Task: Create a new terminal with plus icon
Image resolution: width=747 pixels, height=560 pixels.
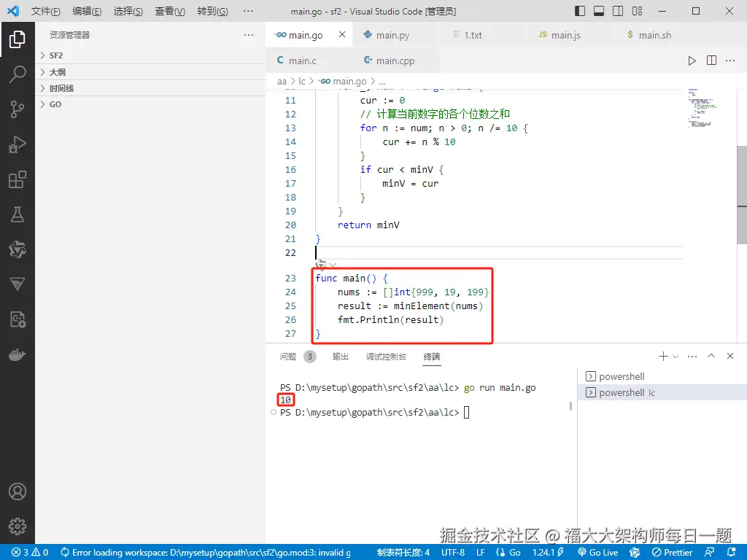Action: 662,356
